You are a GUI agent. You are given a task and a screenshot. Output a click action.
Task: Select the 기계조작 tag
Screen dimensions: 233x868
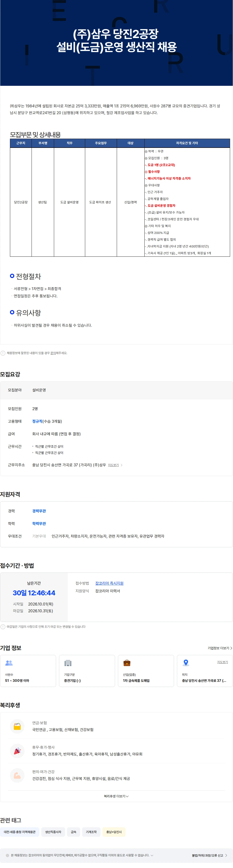[91, 832]
